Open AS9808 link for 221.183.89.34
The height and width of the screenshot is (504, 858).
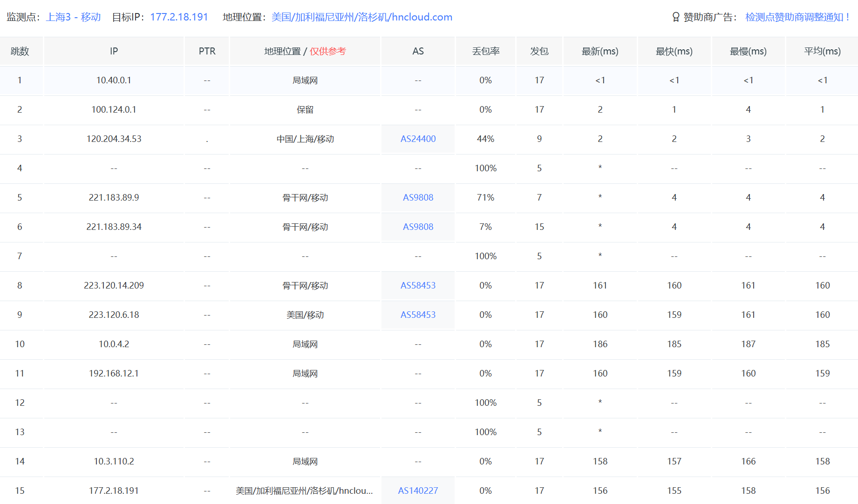point(418,227)
